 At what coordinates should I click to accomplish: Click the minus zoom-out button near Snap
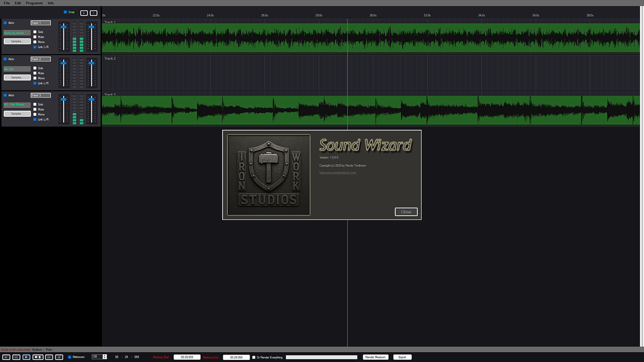[94, 13]
